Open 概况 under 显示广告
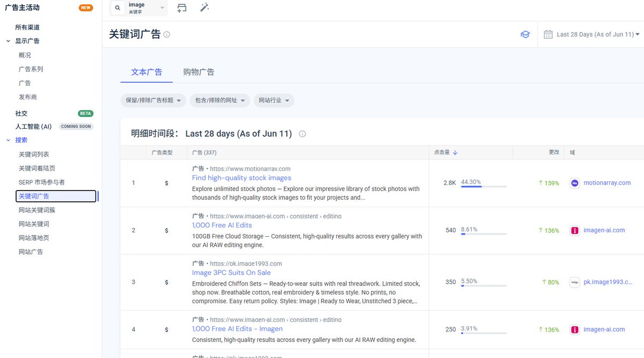The width and height of the screenshot is (644, 358). tap(25, 55)
